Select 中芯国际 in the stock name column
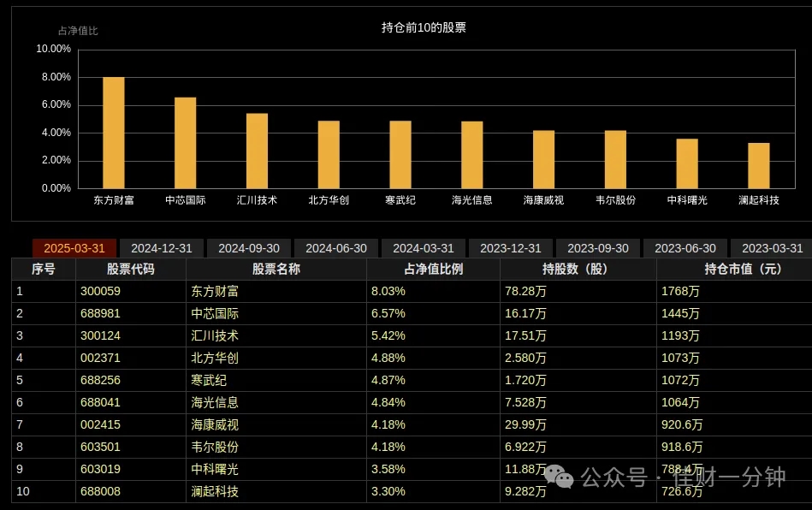This screenshot has width=812, height=510. (x=215, y=313)
